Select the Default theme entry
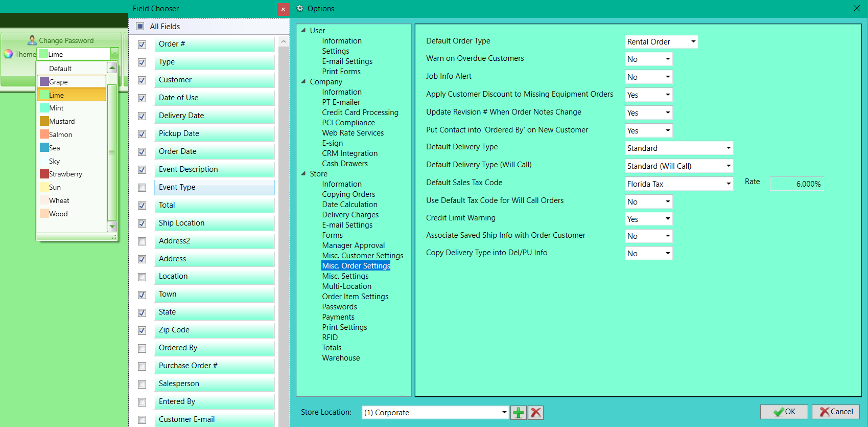This screenshot has width=868, height=427. pyautogui.click(x=72, y=69)
